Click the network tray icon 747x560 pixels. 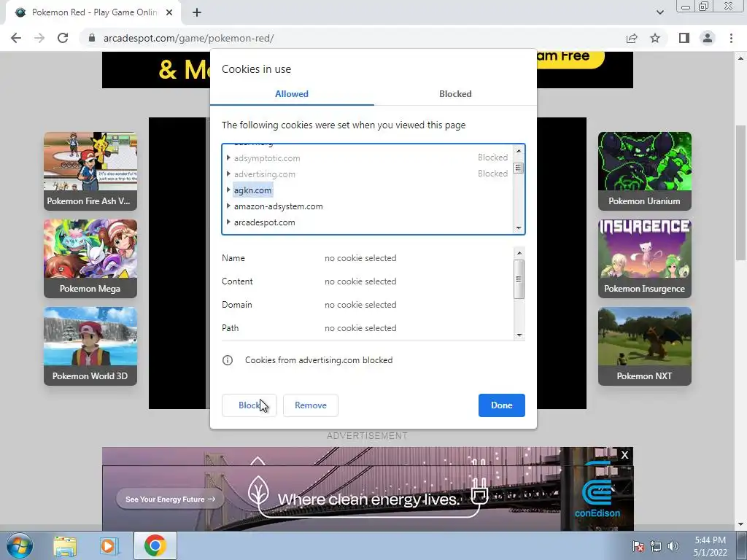pyautogui.click(x=656, y=546)
